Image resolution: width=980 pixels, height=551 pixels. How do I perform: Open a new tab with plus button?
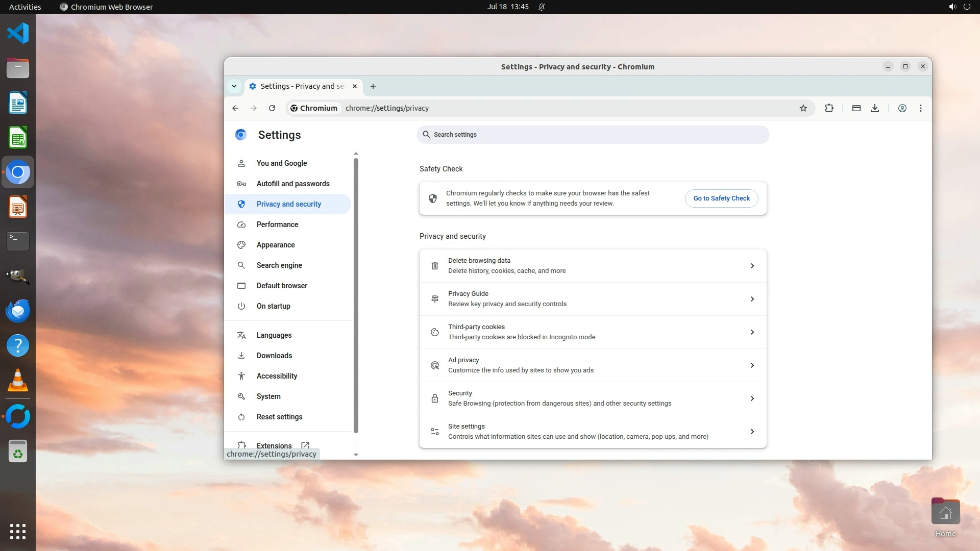coord(373,86)
